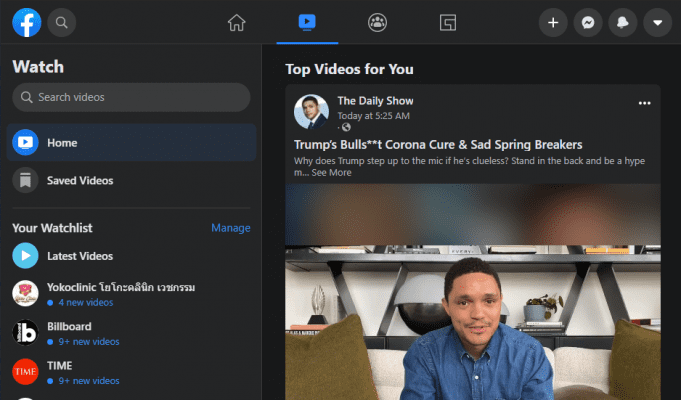This screenshot has height=400, width=681.
Task: Open Billboard watchlist entry
Action: point(131,333)
